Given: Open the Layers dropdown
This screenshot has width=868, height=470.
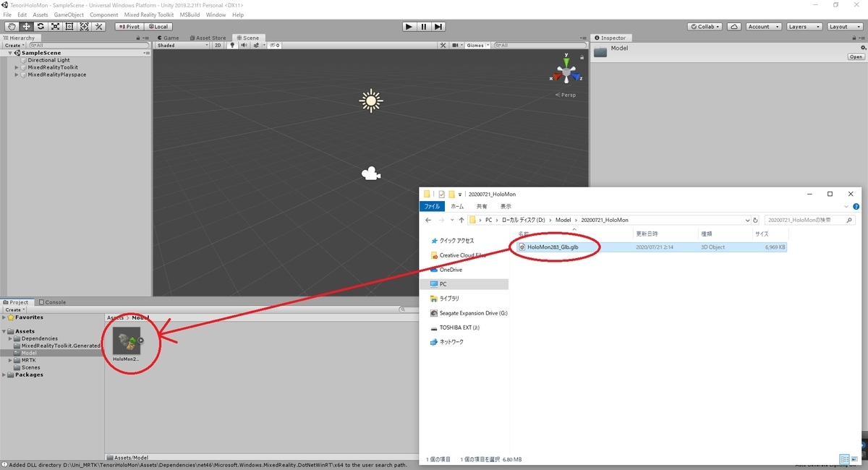Looking at the screenshot, I should 803,27.
